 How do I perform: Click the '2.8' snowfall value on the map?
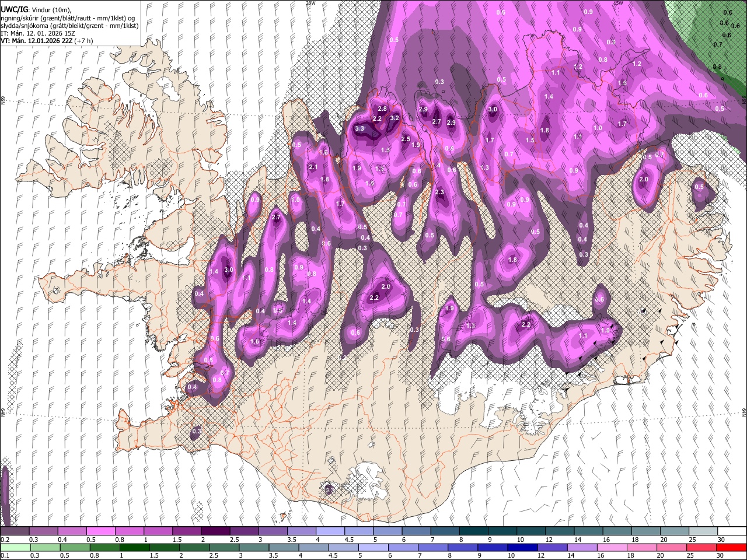click(x=382, y=109)
